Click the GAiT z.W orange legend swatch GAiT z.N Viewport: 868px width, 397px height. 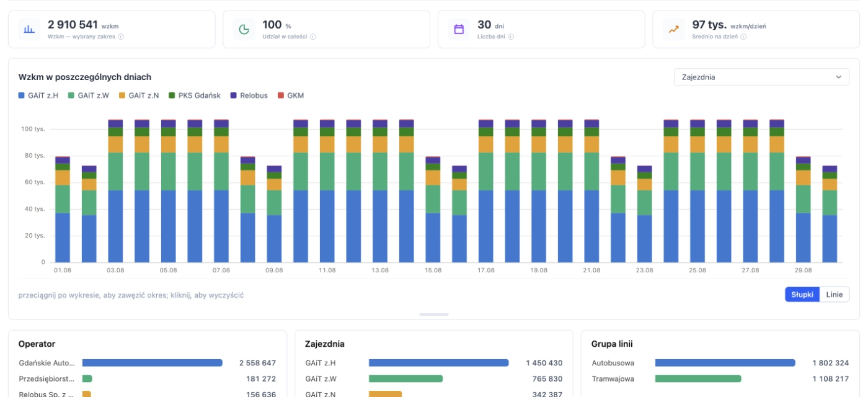click(x=122, y=96)
